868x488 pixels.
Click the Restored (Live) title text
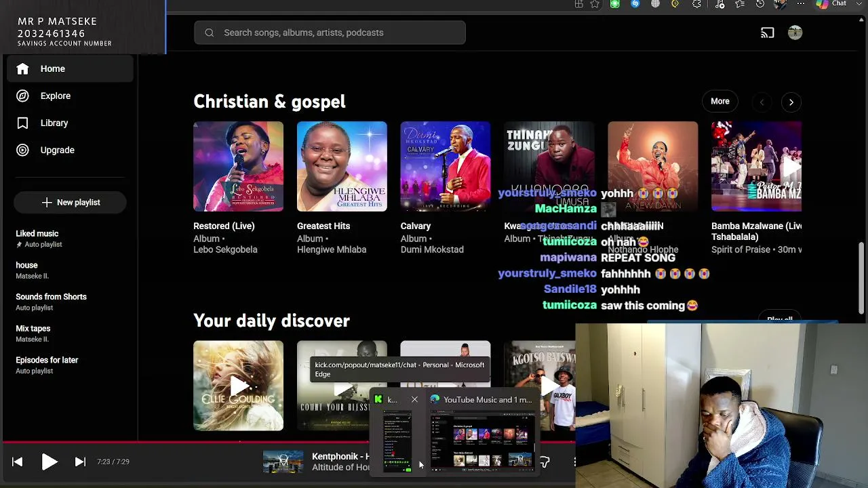click(x=224, y=226)
